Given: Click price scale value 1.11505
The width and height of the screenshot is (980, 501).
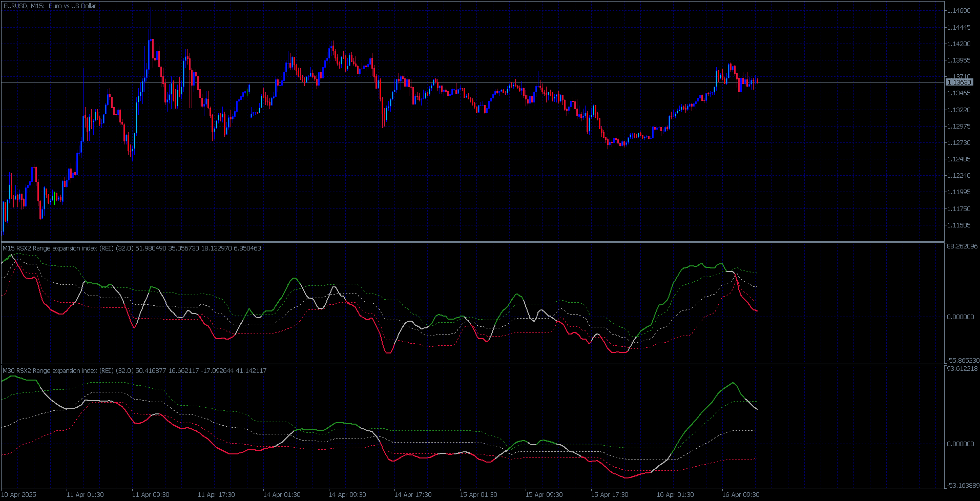Looking at the screenshot, I should click(959, 225).
